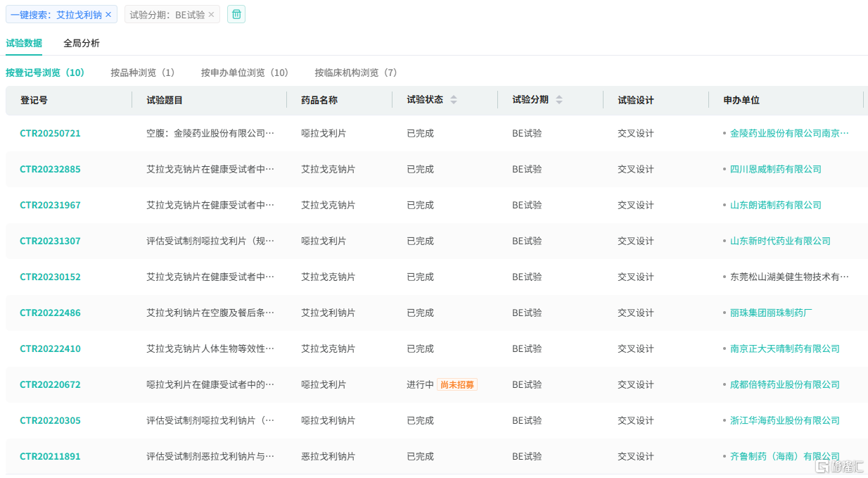Click the 试验设计 column header
Viewport: 868px width, 478px height.
[x=636, y=100]
